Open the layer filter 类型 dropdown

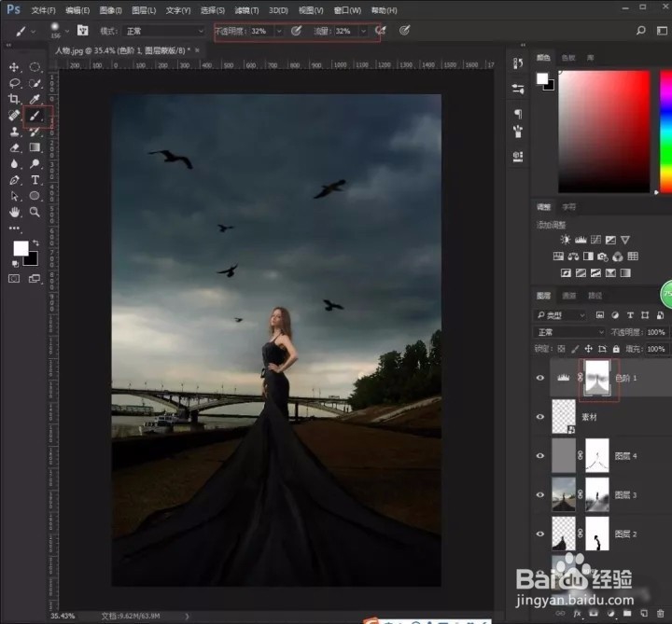click(x=561, y=315)
